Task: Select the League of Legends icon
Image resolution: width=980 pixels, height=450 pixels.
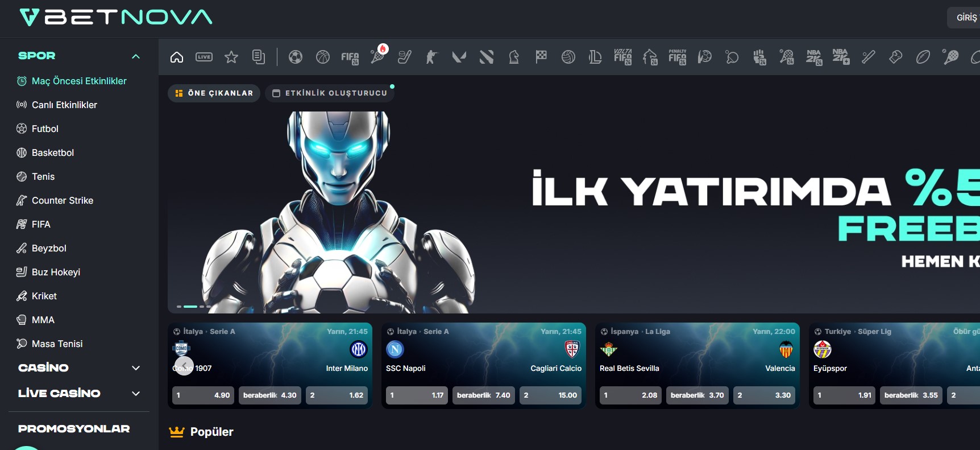Action: tap(596, 57)
